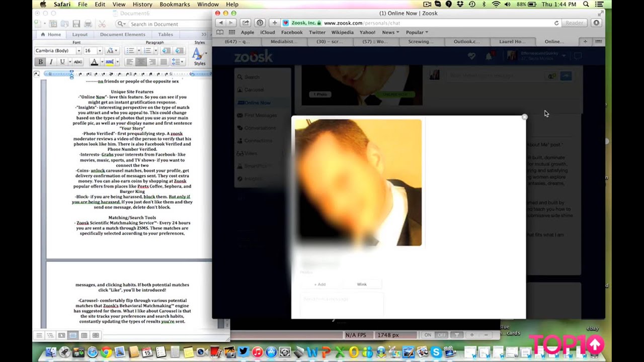
Task: Click the blurred profile photo in popup
Action: coord(358,183)
